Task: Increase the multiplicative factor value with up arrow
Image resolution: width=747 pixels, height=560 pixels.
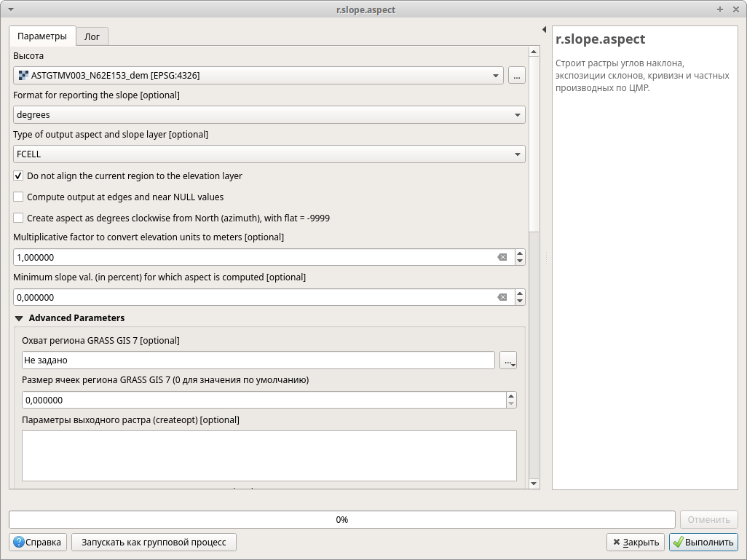Action: tap(520, 253)
